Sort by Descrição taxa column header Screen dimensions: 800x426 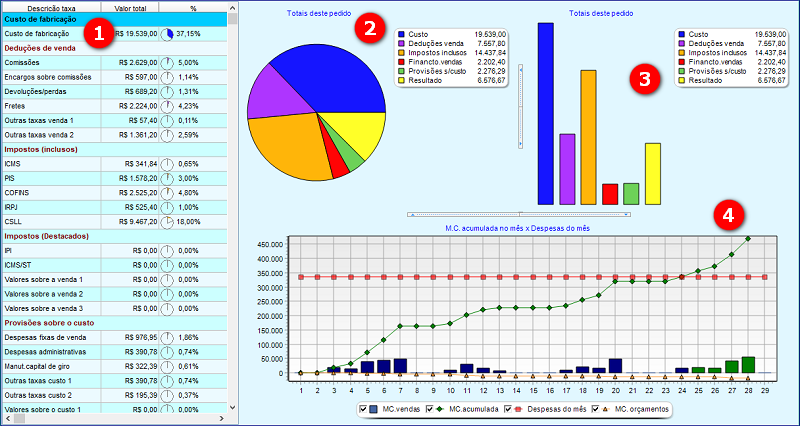click(51, 8)
